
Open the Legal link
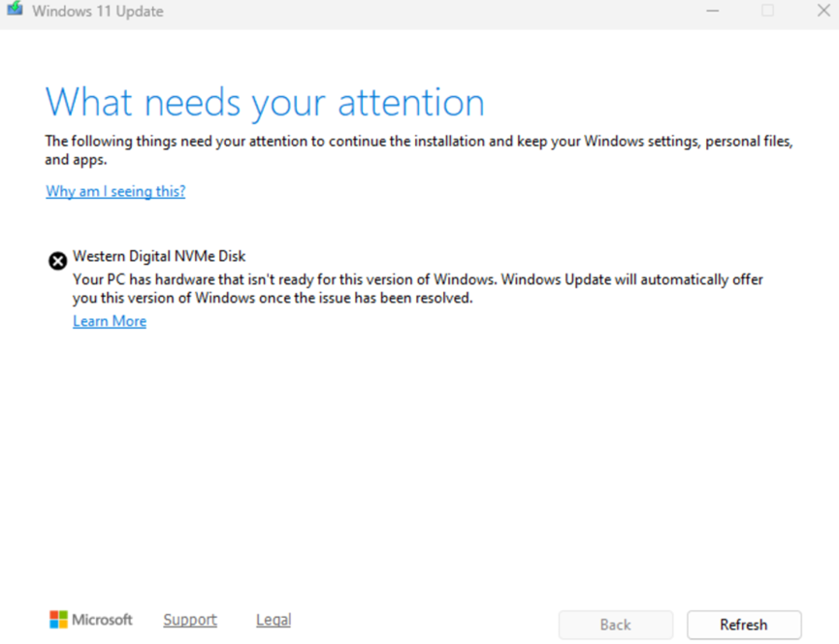(274, 620)
